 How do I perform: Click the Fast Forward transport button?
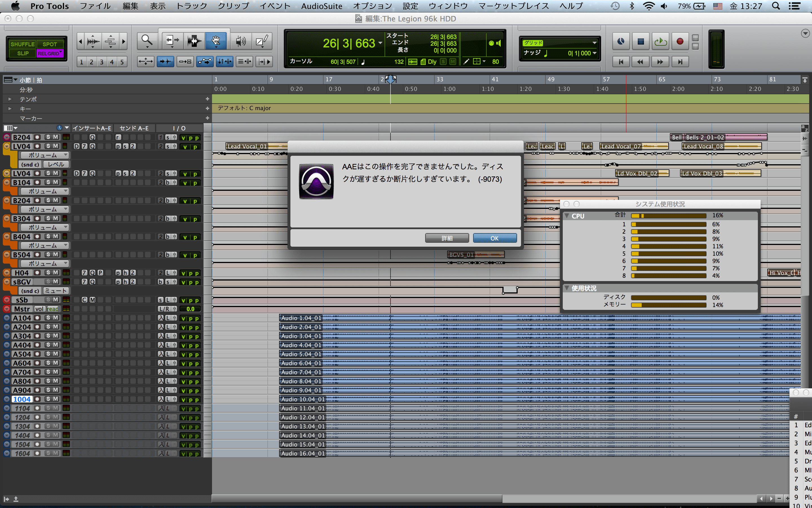(x=660, y=62)
